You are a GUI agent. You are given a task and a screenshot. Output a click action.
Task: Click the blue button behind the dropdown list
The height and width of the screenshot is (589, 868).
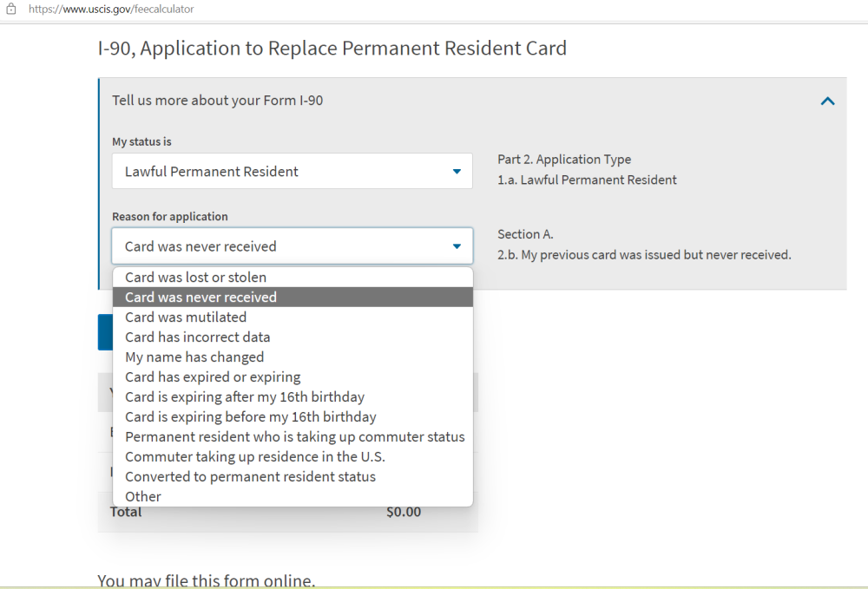pyautogui.click(x=105, y=332)
